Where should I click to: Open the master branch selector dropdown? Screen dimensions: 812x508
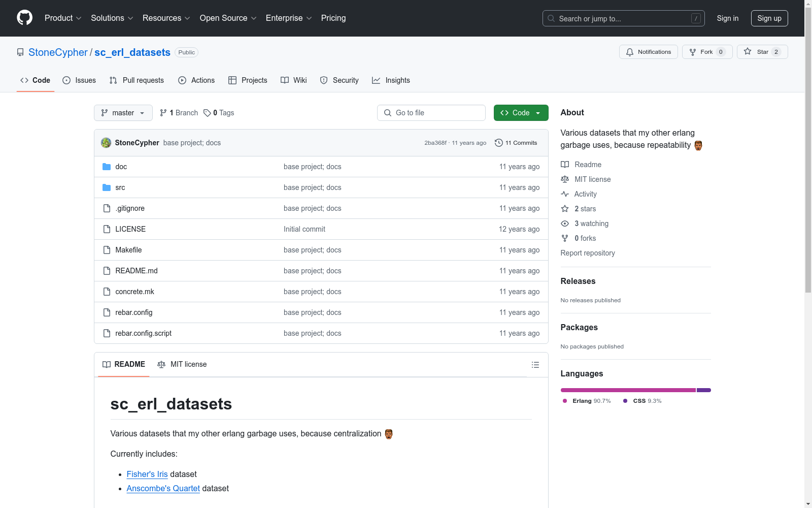(123, 113)
